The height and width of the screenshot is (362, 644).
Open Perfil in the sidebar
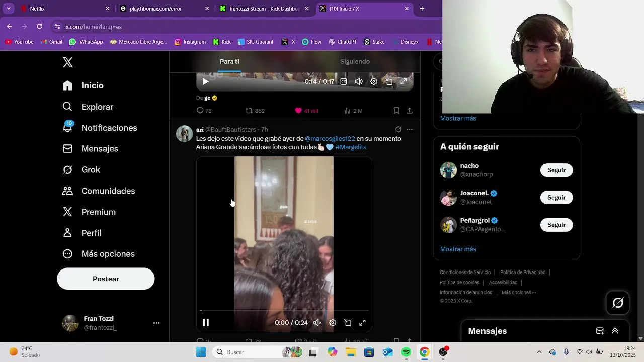pyautogui.click(x=82, y=233)
